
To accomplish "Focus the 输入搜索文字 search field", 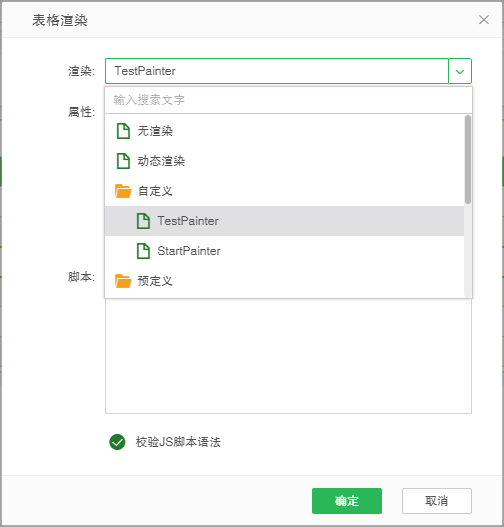I will pos(289,100).
